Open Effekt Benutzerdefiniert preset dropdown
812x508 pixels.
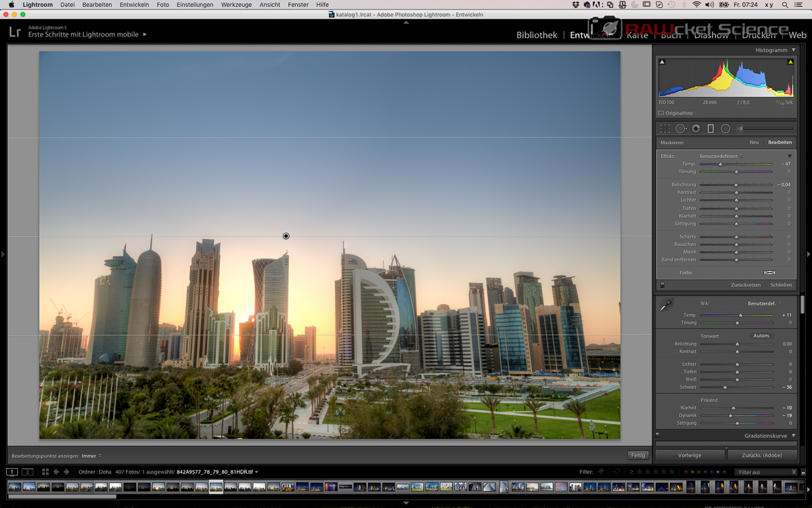pyautogui.click(x=721, y=156)
